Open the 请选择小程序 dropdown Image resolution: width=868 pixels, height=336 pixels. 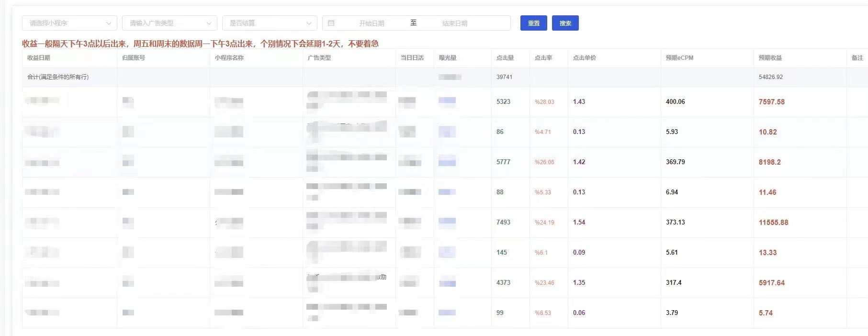pyautogui.click(x=69, y=23)
